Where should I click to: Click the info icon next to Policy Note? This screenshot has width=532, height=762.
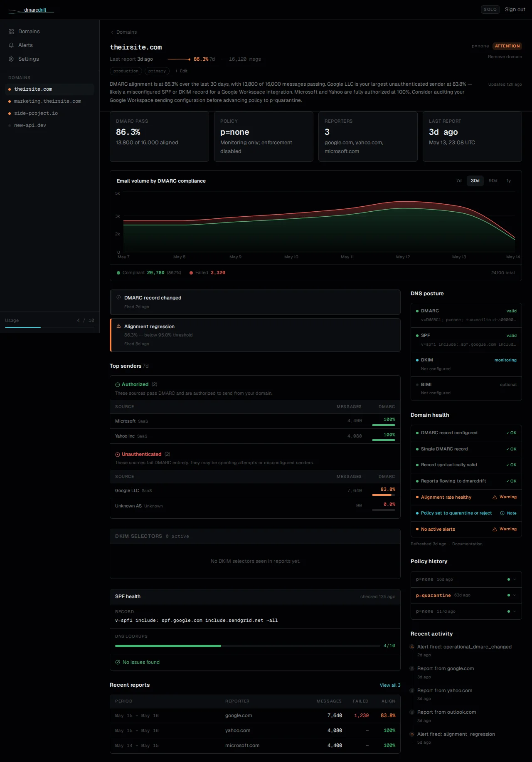click(502, 513)
